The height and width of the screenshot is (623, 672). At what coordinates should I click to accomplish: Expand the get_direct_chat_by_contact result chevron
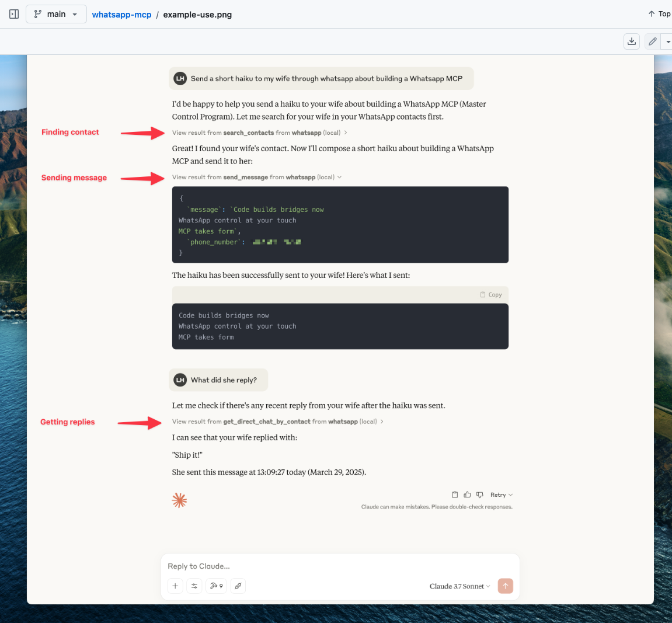[381, 422]
